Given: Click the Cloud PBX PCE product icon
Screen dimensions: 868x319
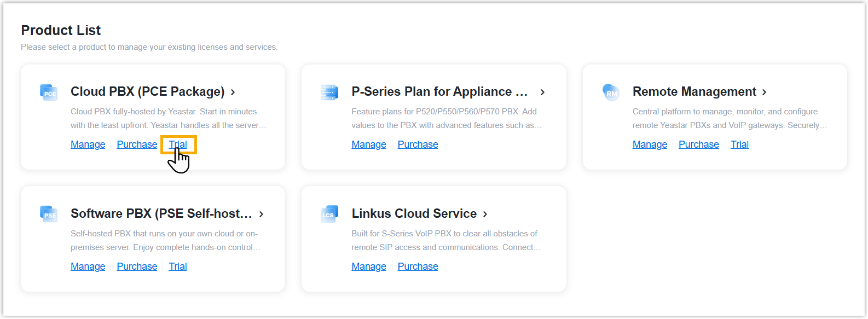Looking at the screenshot, I should pos(49,92).
